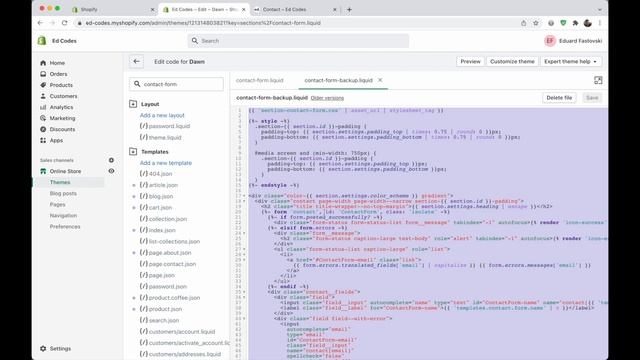Open the EF user account avatar
Screen dimensions: 640x360
click(550, 41)
